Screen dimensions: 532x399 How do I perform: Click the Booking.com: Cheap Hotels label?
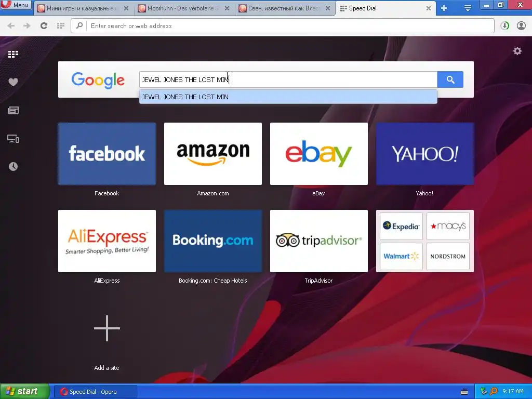(x=212, y=280)
